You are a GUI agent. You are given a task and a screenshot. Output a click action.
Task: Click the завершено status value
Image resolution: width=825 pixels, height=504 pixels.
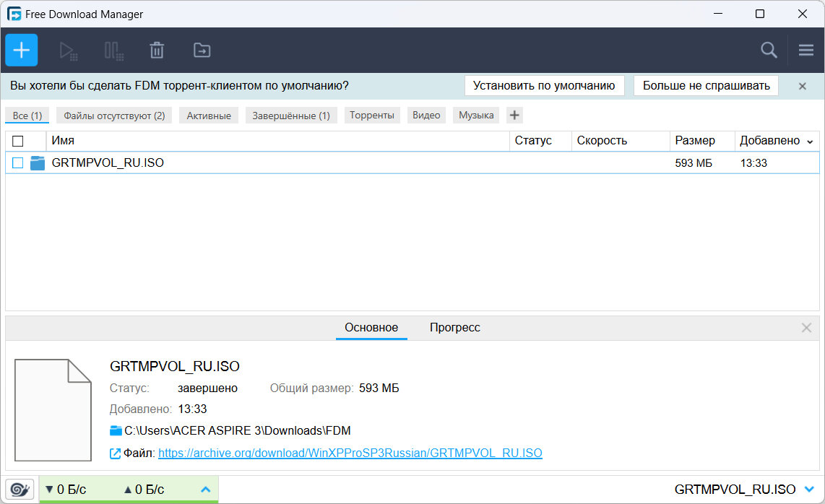point(207,388)
